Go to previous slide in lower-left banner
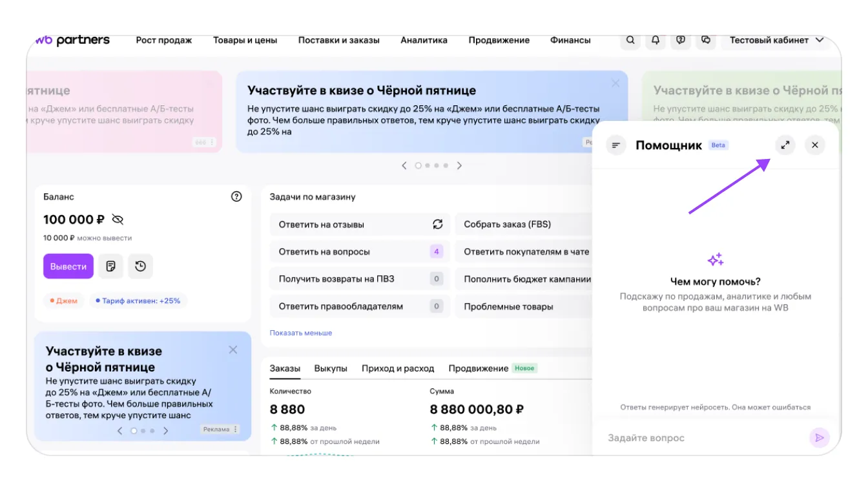 [x=119, y=430]
